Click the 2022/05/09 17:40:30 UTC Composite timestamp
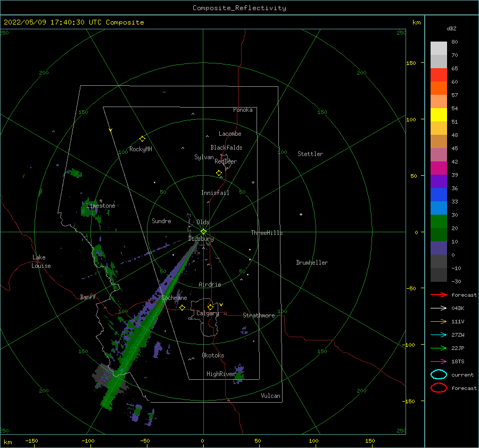 (x=73, y=22)
